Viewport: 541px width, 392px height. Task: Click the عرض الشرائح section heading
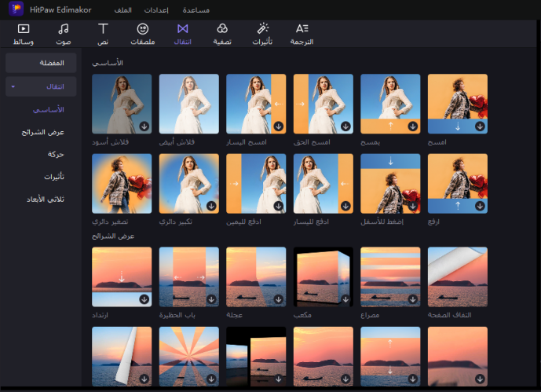[113, 236]
